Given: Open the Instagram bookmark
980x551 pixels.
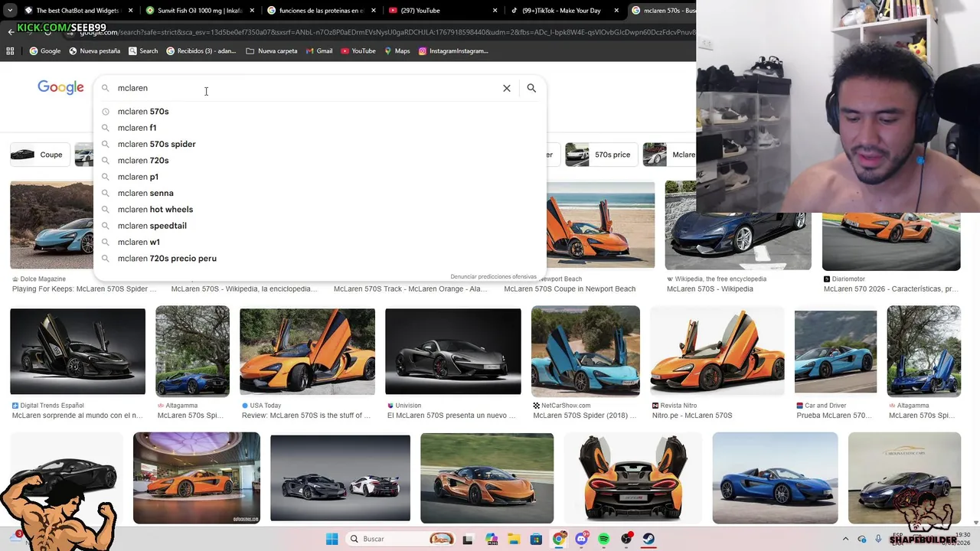Looking at the screenshot, I should tap(453, 51).
